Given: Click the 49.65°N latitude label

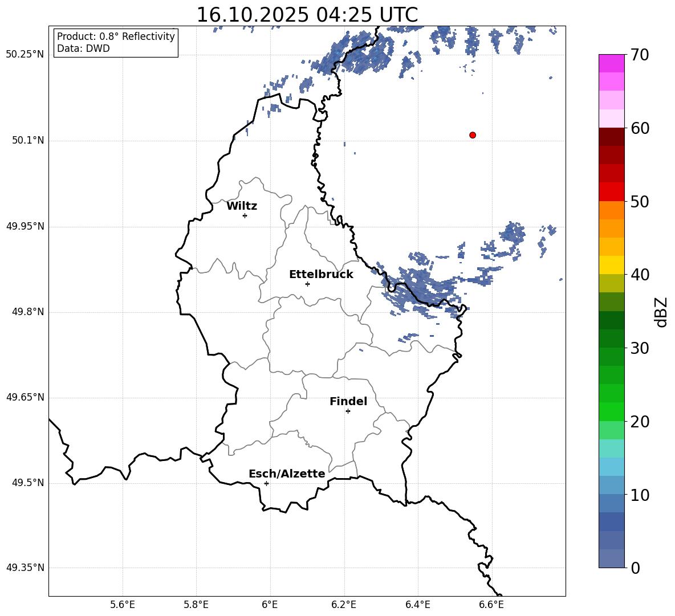Looking at the screenshot, I should coord(25,397).
